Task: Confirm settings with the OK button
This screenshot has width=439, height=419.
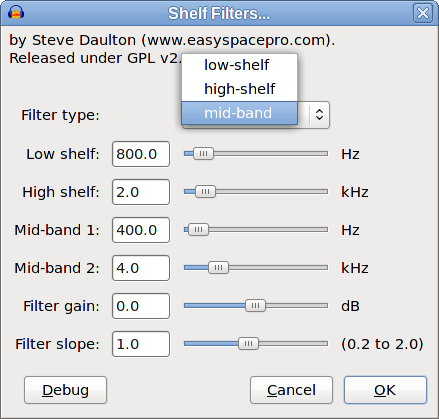Action: (x=385, y=390)
